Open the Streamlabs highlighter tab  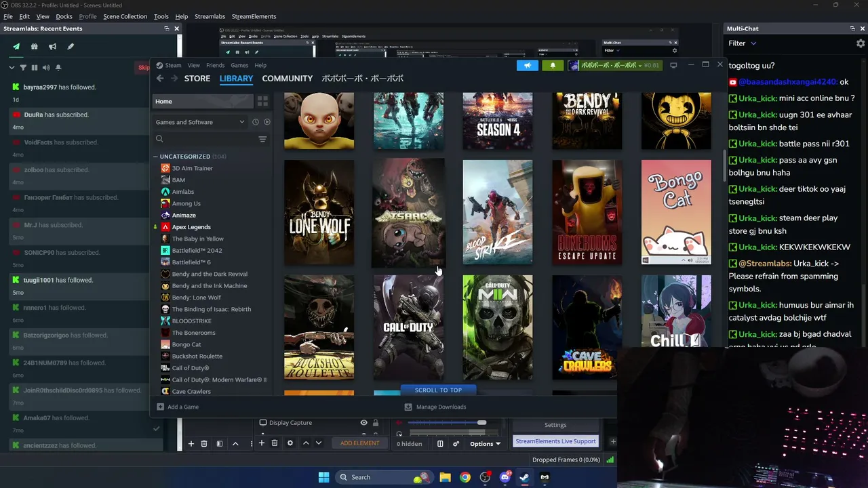71,47
